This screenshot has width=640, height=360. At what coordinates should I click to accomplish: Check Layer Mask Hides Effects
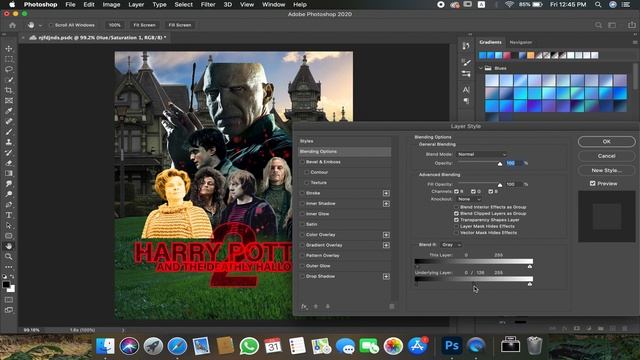tap(456, 226)
